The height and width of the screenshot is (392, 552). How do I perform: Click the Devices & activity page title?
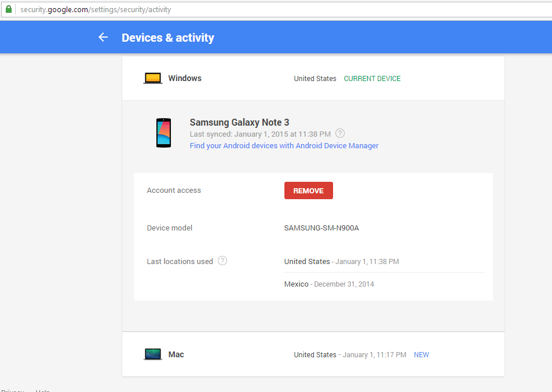click(168, 38)
